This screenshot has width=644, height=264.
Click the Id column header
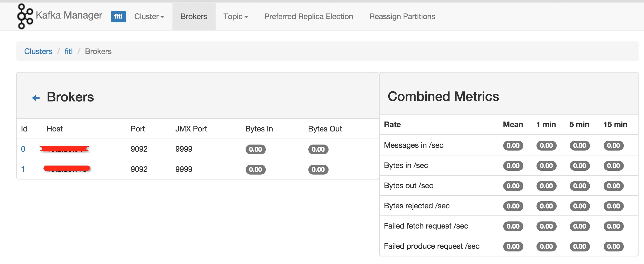pyautogui.click(x=24, y=129)
